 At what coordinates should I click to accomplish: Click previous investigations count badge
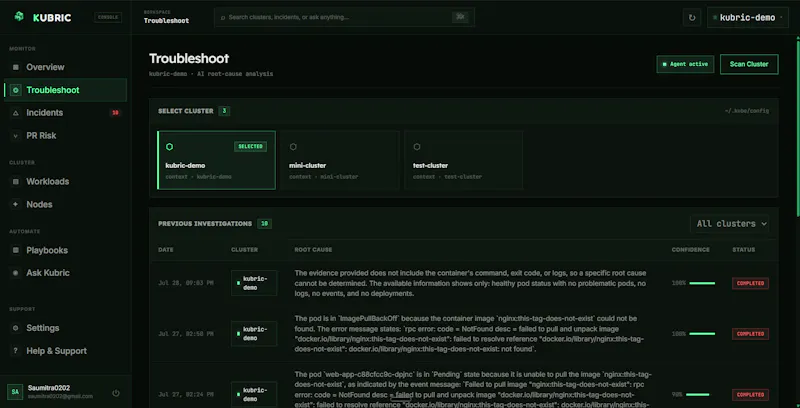pos(264,224)
